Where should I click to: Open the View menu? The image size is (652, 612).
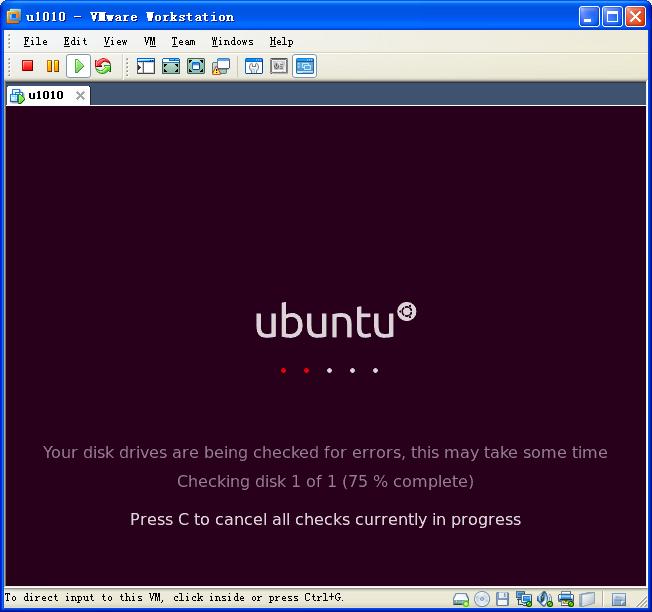point(115,41)
